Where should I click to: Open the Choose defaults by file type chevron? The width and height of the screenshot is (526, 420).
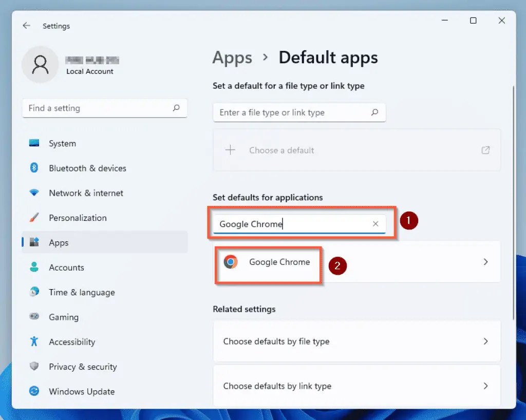point(485,341)
